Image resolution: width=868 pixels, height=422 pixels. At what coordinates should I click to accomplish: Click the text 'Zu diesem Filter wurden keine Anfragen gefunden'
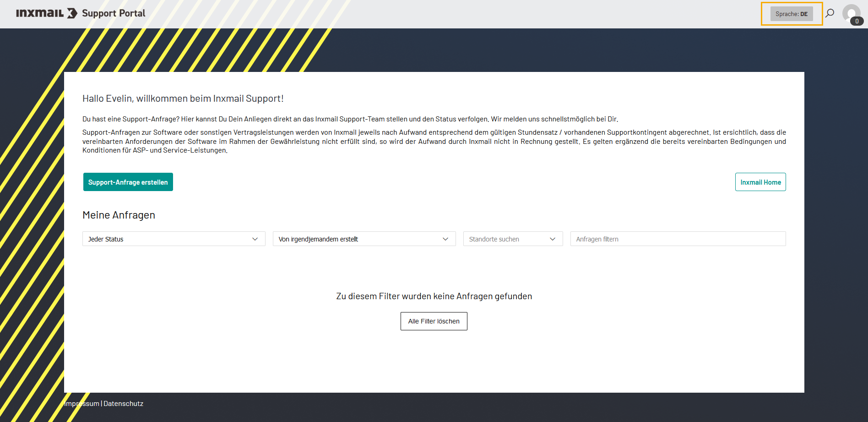click(x=434, y=296)
